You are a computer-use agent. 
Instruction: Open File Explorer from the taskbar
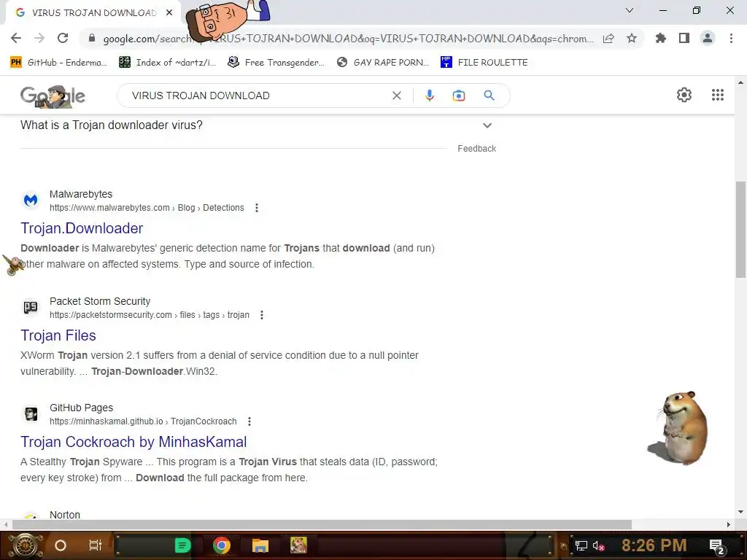(260, 545)
